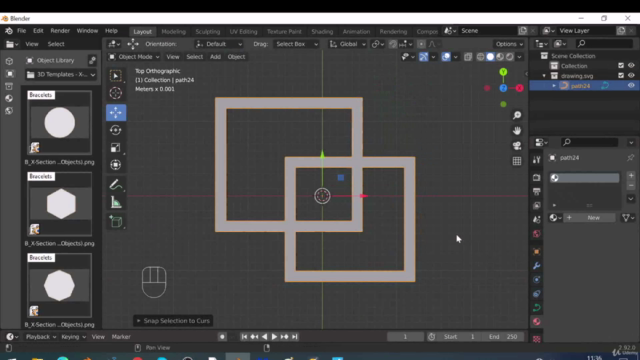Activate the Move tool
The height and width of the screenshot is (360, 640).
pyautogui.click(x=116, y=113)
